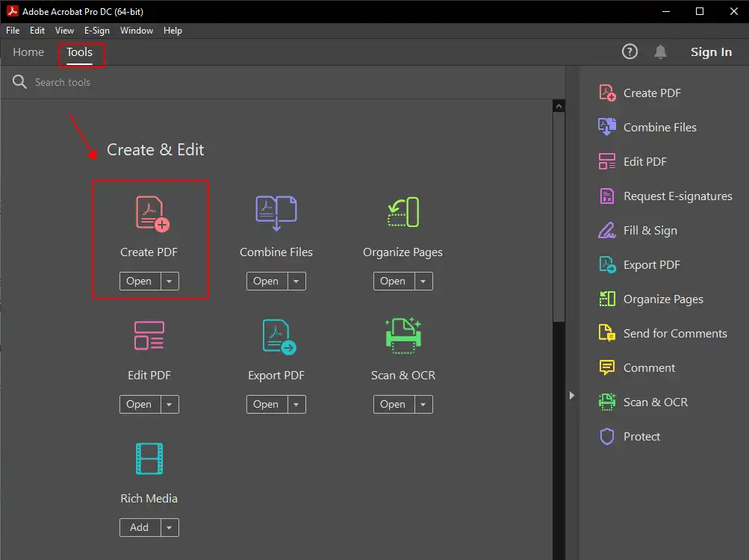Viewport: 749px width, 560px height.
Task: Click the Edit PDF icon in the tools grid
Action: pyautogui.click(x=149, y=335)
